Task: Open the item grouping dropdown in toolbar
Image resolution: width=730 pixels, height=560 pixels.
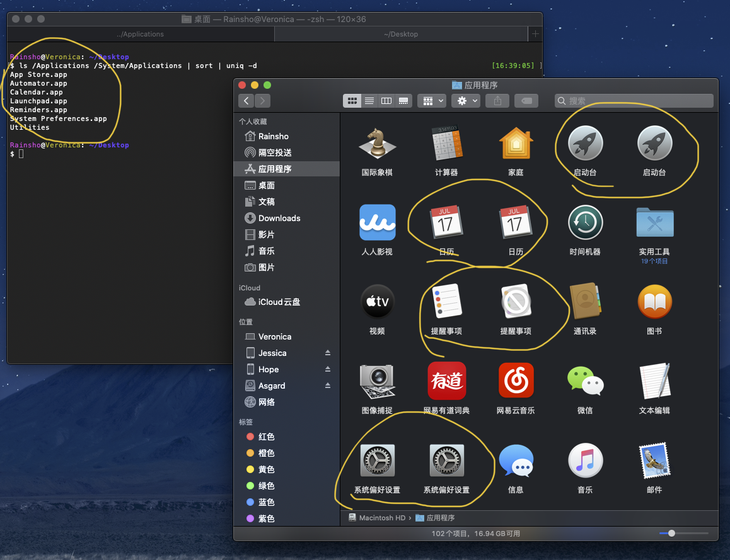Action: tap(433, 101)
